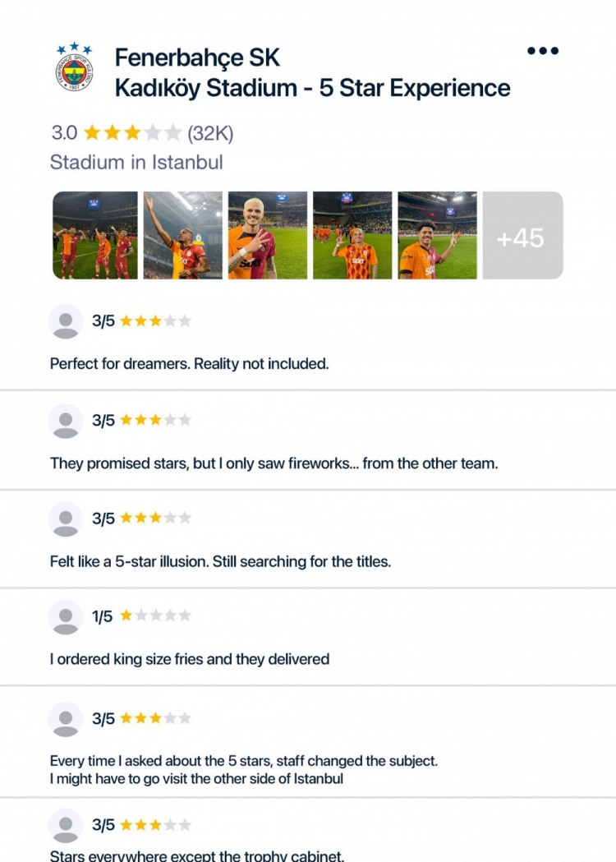Open the three-dot more options menu
Viewport: 616px width, 862px height.
pyautogui.click(x=542, y=51)
